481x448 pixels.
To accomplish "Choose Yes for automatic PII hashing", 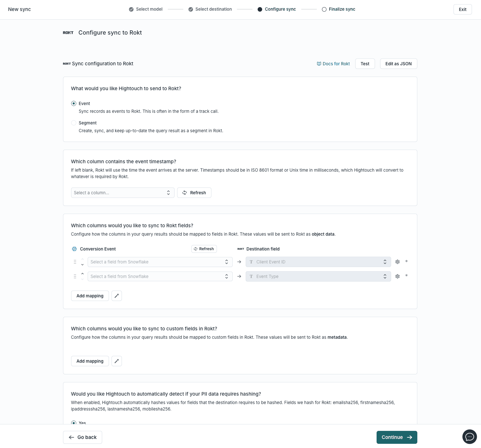I will (74, 423).
